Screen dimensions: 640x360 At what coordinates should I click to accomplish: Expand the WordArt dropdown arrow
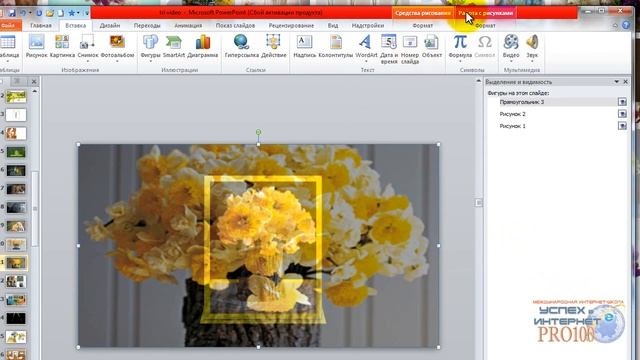tap(366, 61)
